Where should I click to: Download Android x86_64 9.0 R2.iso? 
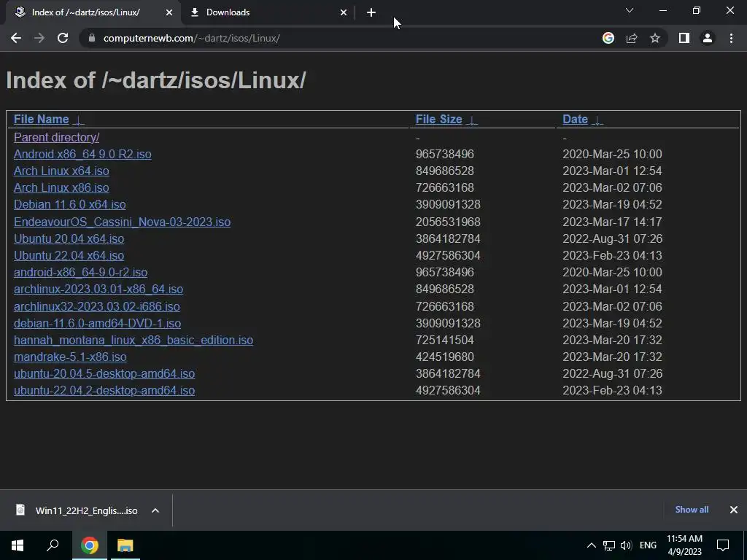pos(82,155)
